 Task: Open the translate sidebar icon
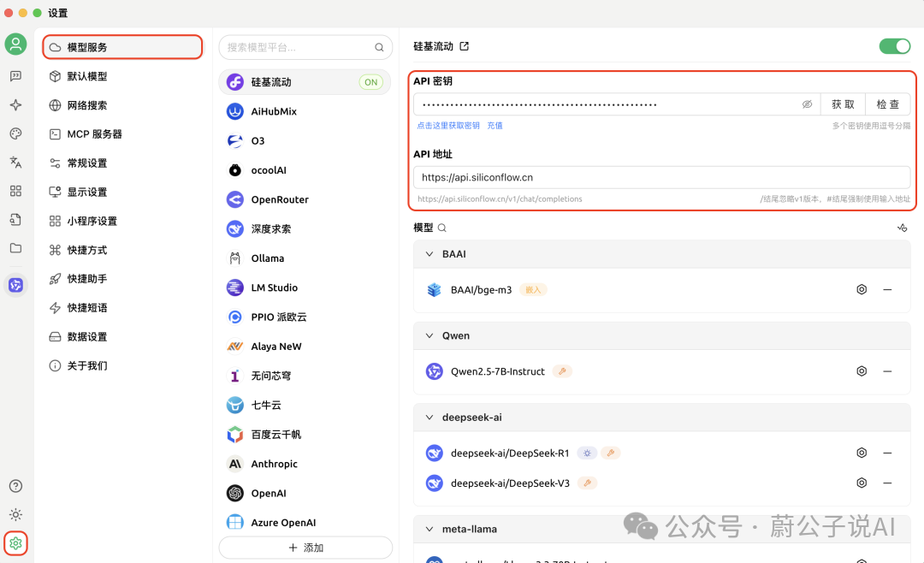16,162
